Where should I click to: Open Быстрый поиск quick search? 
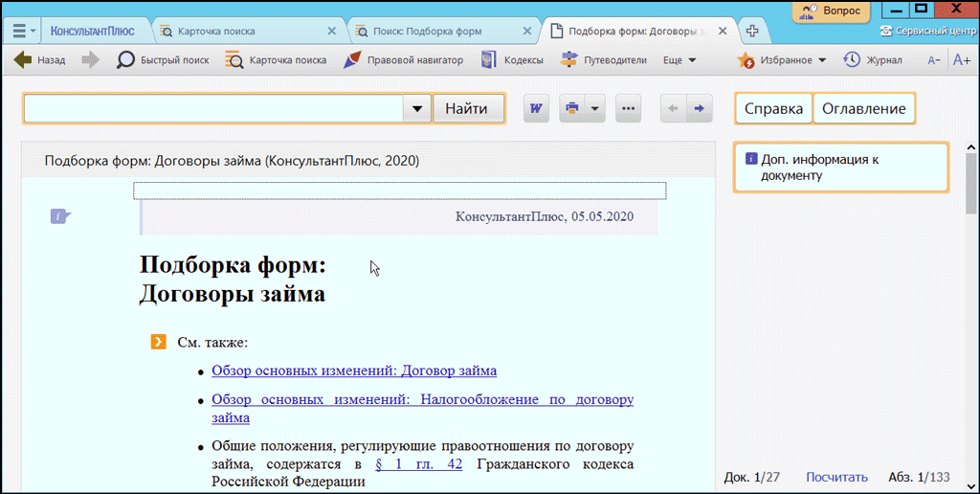(163, 60)
